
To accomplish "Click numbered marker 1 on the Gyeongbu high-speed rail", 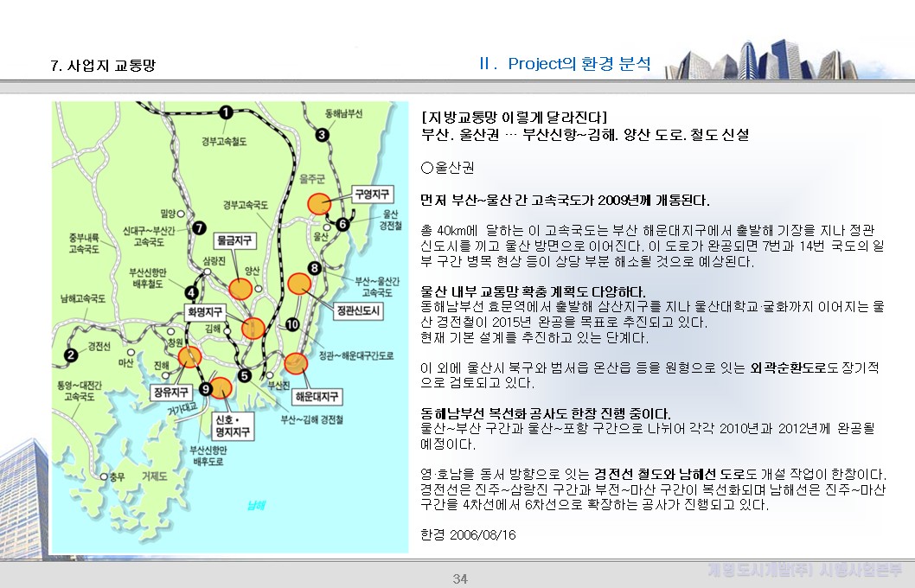I will (226, 112).
